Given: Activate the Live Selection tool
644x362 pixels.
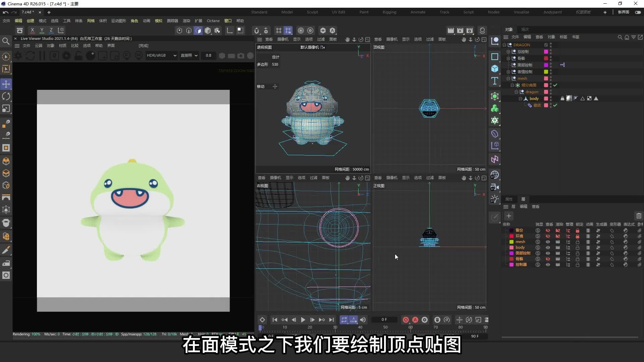Looking at the screenshot, I should click(x=6, y=57).
